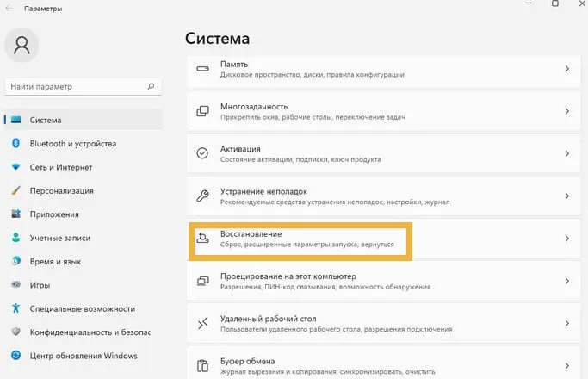The height and width of the screenshot is (379, 588).
Task: Open Устранение неполадок settings entry
Action: click(x=384, y=196)
